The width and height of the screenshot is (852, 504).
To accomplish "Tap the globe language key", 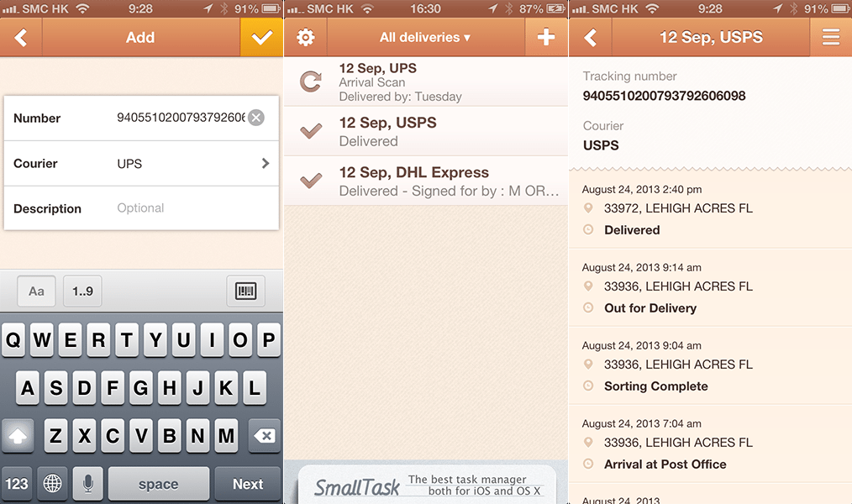I will (53, 483).
